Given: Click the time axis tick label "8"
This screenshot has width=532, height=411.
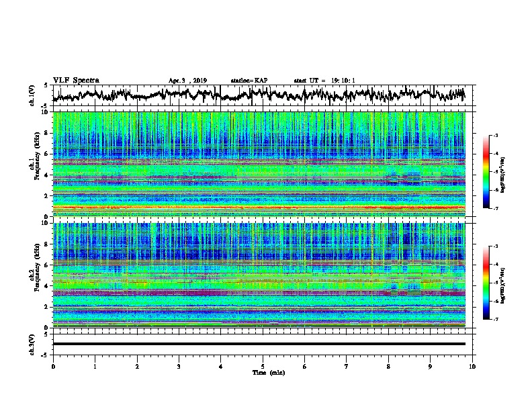Looking at the screenshot, I should [388, 366].
